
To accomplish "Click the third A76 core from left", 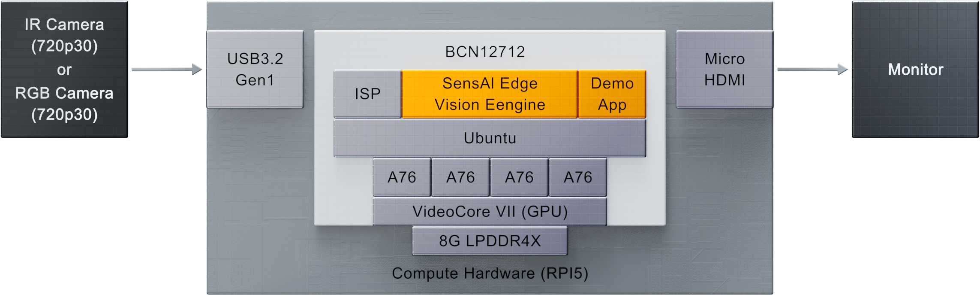I will click(x=519, y=177).
